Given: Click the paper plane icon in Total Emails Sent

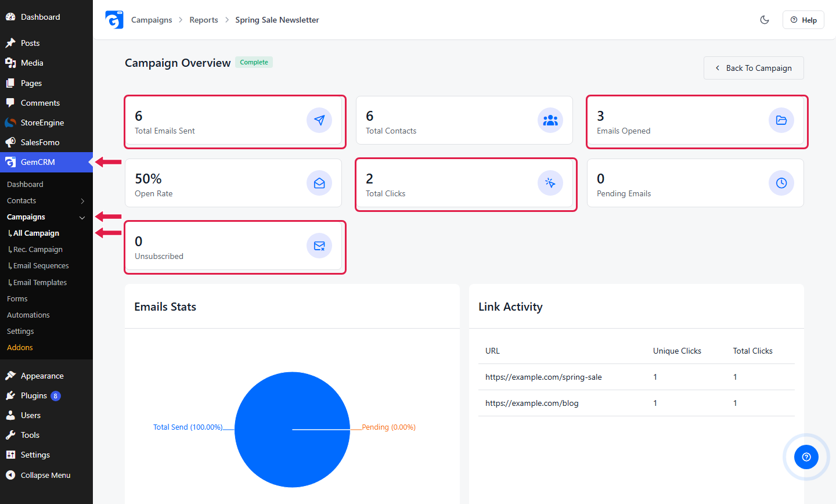Looking at the screenshot, I should [319, 120].
